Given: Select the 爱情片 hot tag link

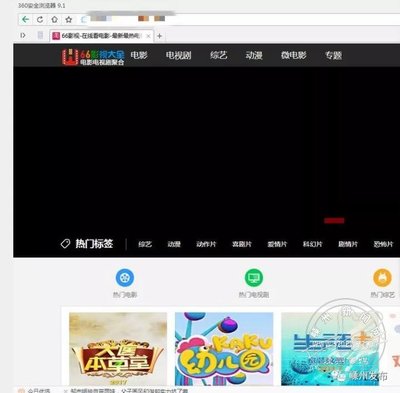Looking at the screenshot, I should tap(277, 244).
